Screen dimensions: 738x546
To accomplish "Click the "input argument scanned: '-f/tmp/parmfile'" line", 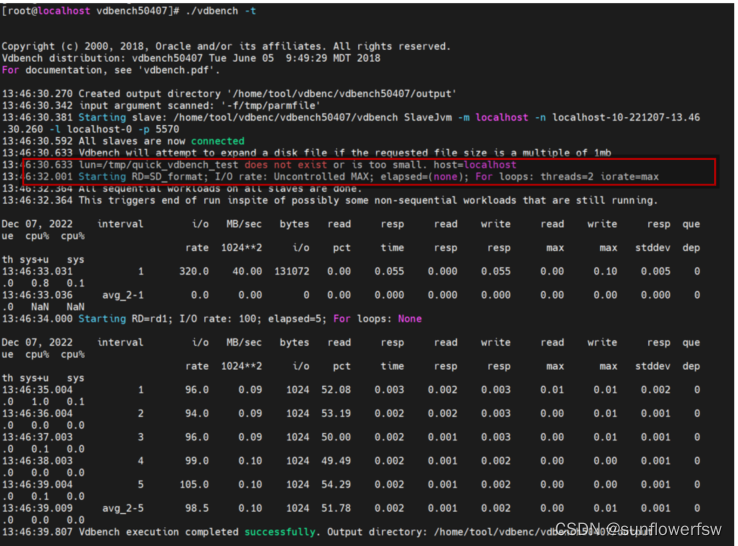I will (161, 105).
